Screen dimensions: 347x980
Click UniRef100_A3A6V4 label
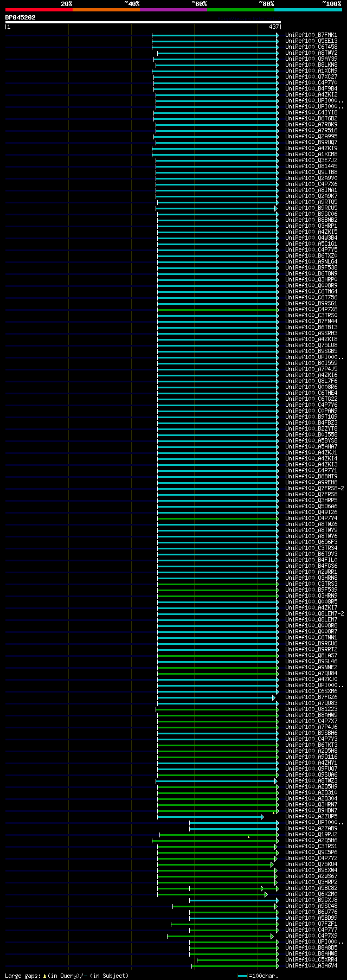tap(311, 965)
